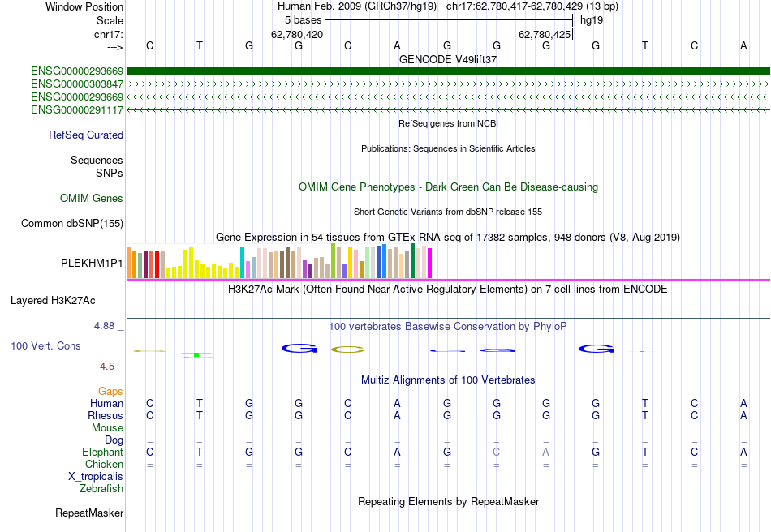This screenshot has height=532, width=771.
Task: Click the Common dbSNP(155) track label
Action: pyautogui.click(x=72, y=224)
